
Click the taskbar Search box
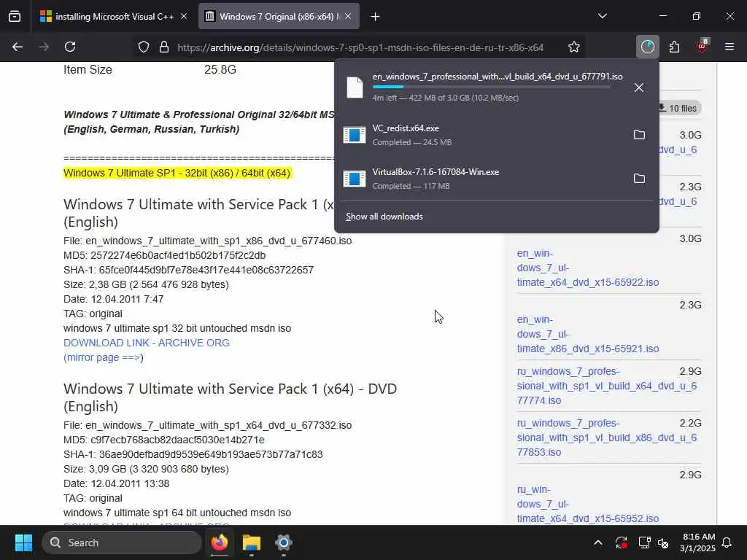(122, 542)
